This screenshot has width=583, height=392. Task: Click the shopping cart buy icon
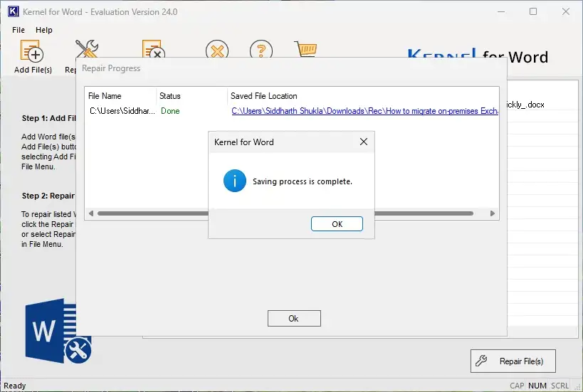pos(306,48)
